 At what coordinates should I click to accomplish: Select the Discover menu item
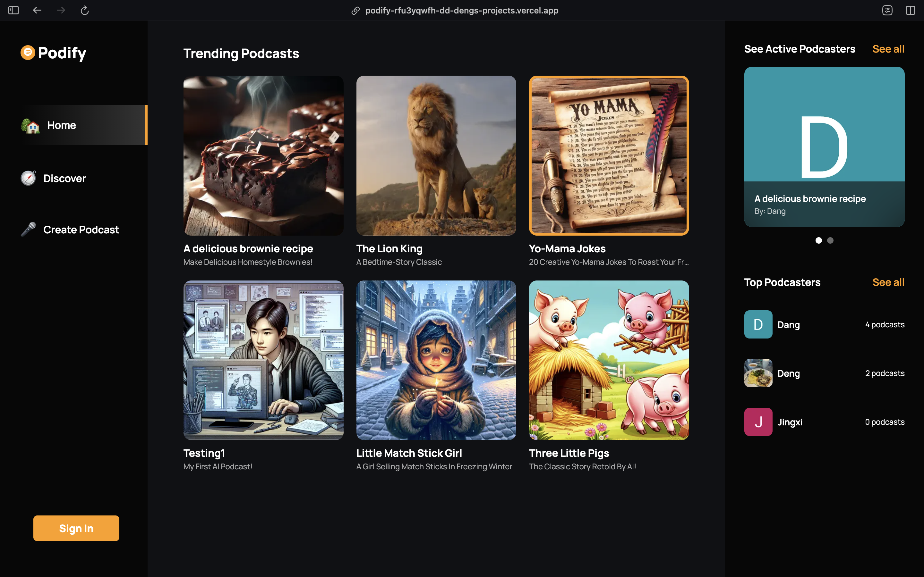tap(64, 178)
